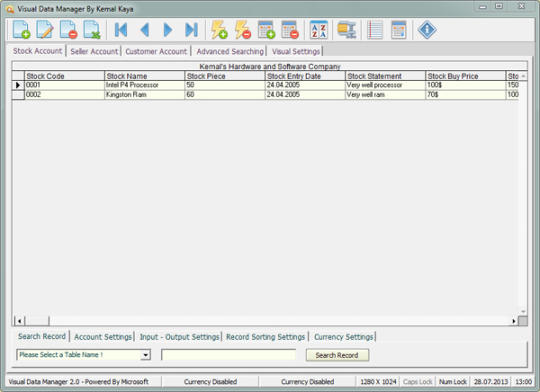Click the Num Lock status indicator

click(453, 382)
